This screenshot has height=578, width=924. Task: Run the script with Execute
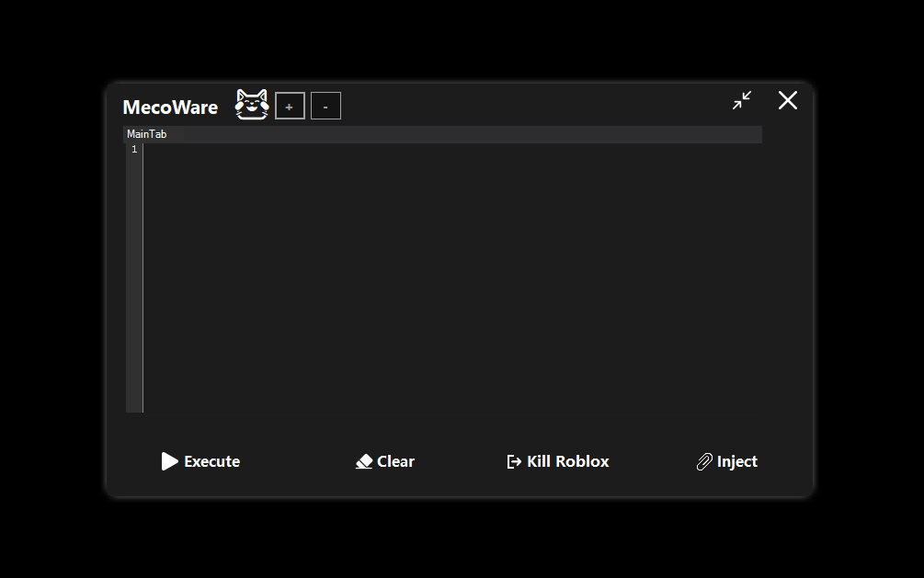pyautogui.click(x=201, y=461)
